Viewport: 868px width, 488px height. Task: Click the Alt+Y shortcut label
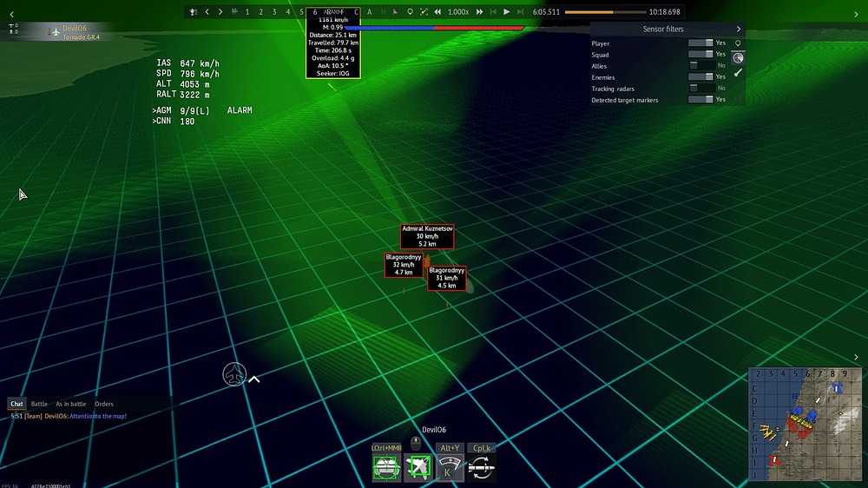pos(450,447)
